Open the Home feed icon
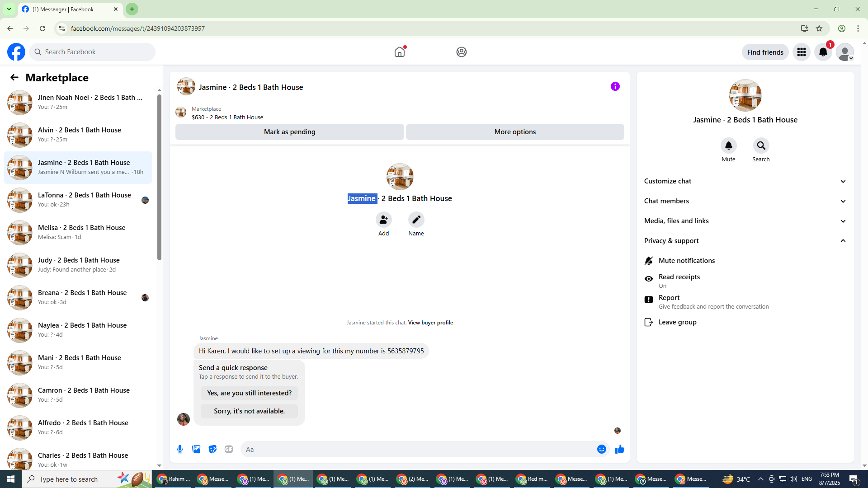Screen dimensions: 868x488 point(400,52)
